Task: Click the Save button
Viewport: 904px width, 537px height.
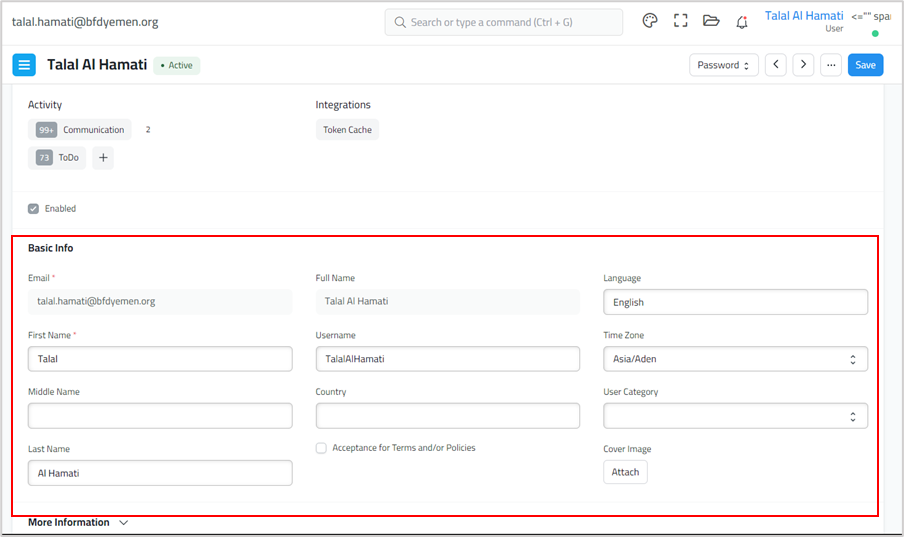Action: click(865, 65)
